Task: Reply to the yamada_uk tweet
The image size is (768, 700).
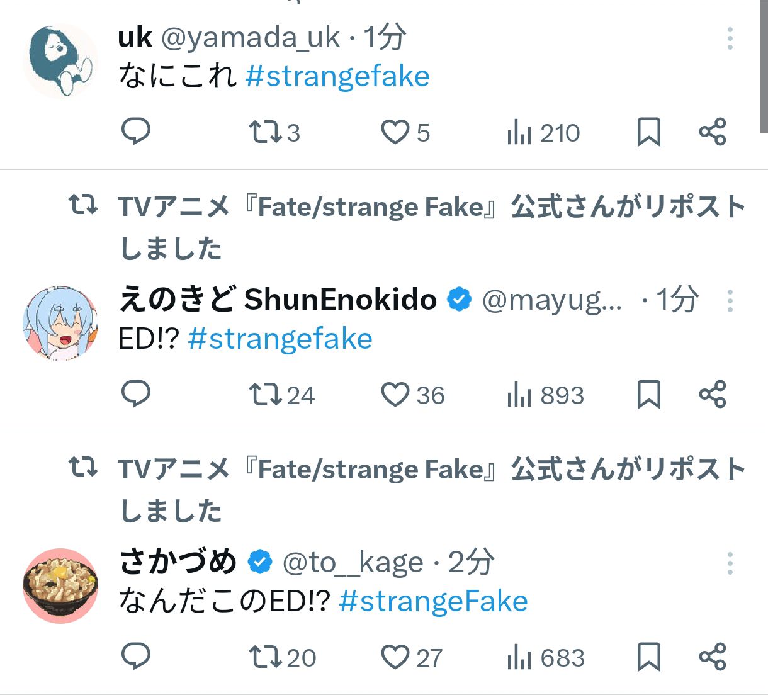Action: point(135,132)
